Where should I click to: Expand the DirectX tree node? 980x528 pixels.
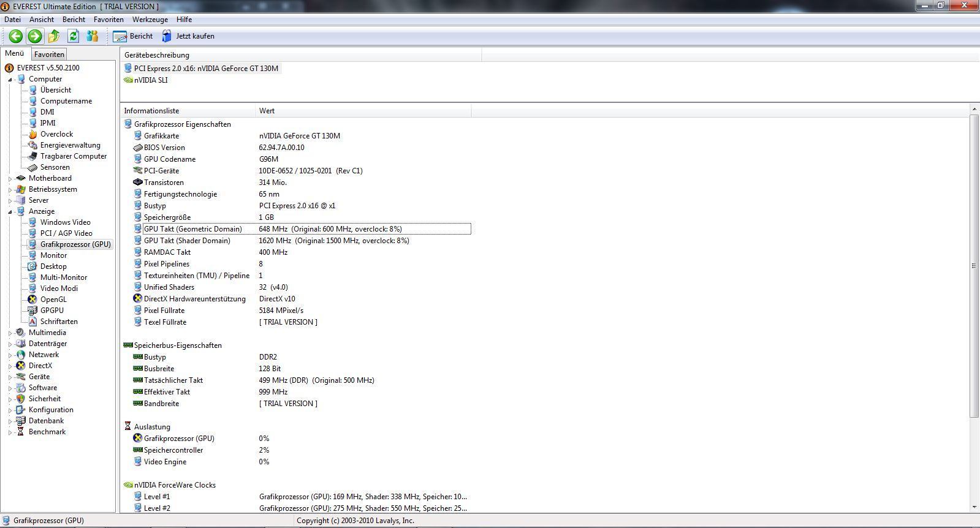pyautogui.click(x=10, y=366)
